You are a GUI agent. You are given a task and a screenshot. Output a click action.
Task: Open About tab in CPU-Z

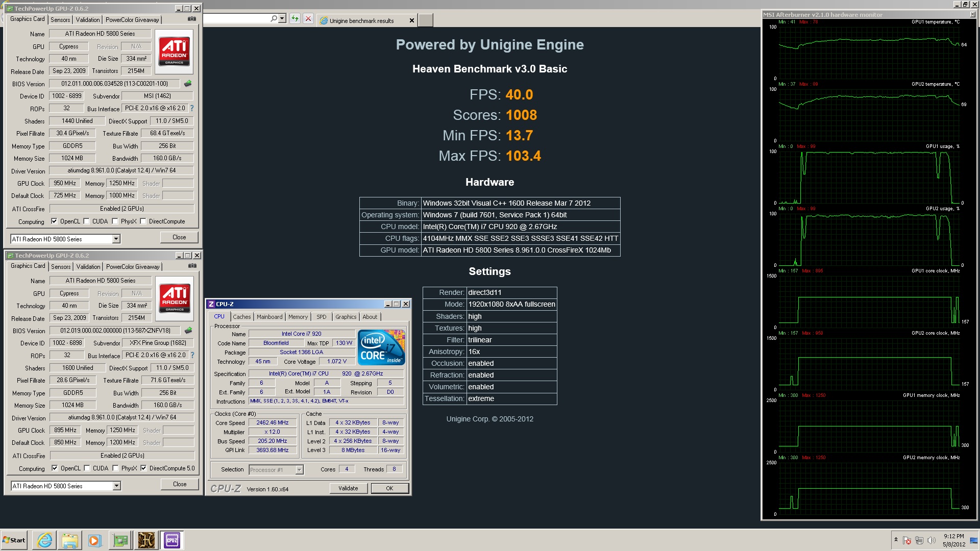click(370, 317)
